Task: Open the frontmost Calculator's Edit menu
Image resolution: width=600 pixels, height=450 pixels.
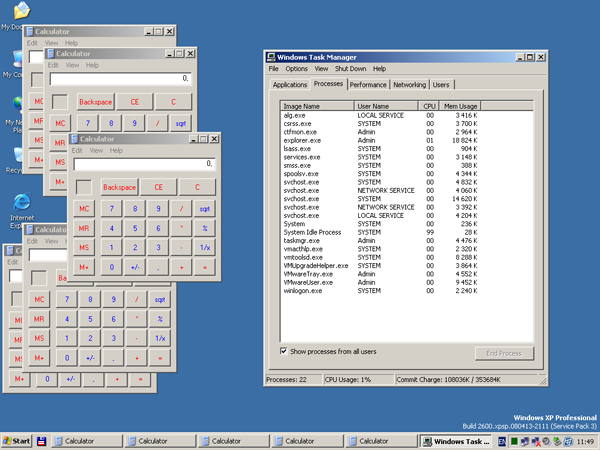Action: 77,150
